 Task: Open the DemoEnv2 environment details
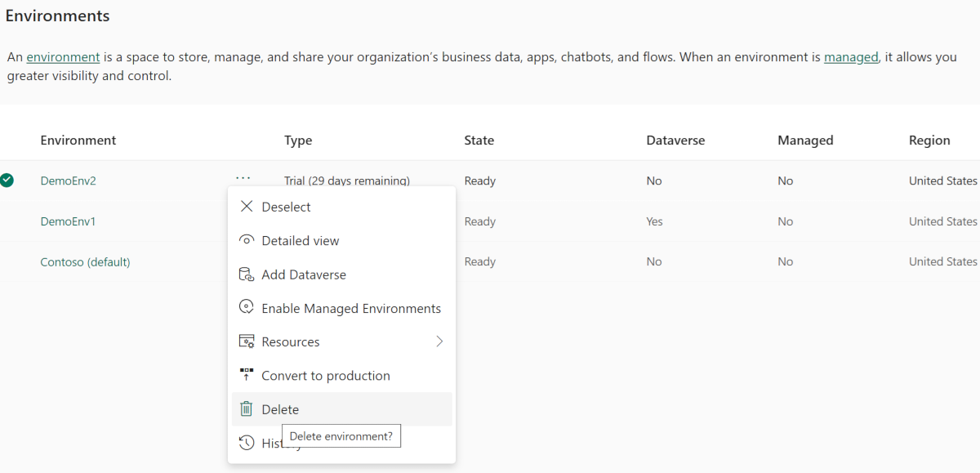tap(68, 180)
